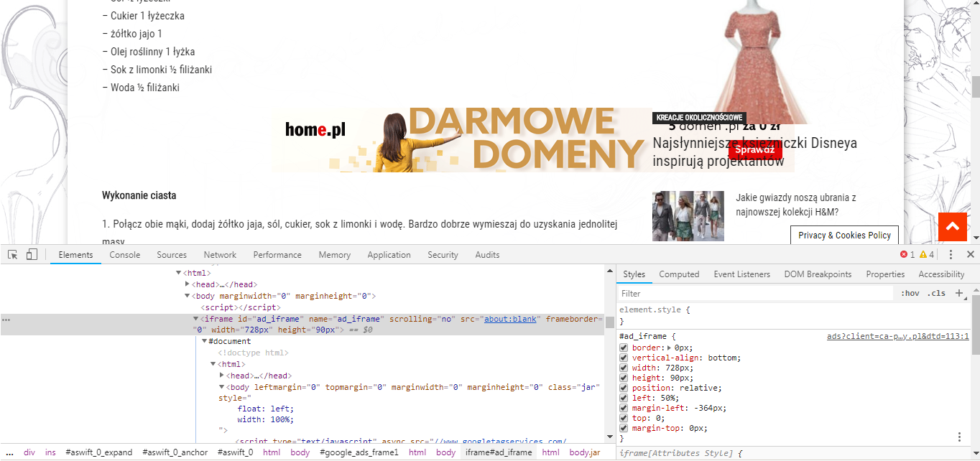This screenshot has width=980, height=461.
Task: Collapse the body leftmargin node
Action: pos(222,387)
